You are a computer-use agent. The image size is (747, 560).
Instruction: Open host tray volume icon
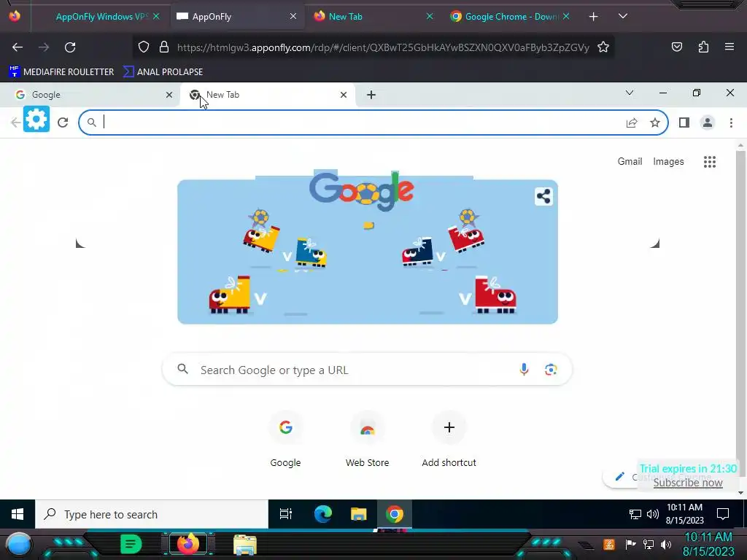click(x=666, y=544)
